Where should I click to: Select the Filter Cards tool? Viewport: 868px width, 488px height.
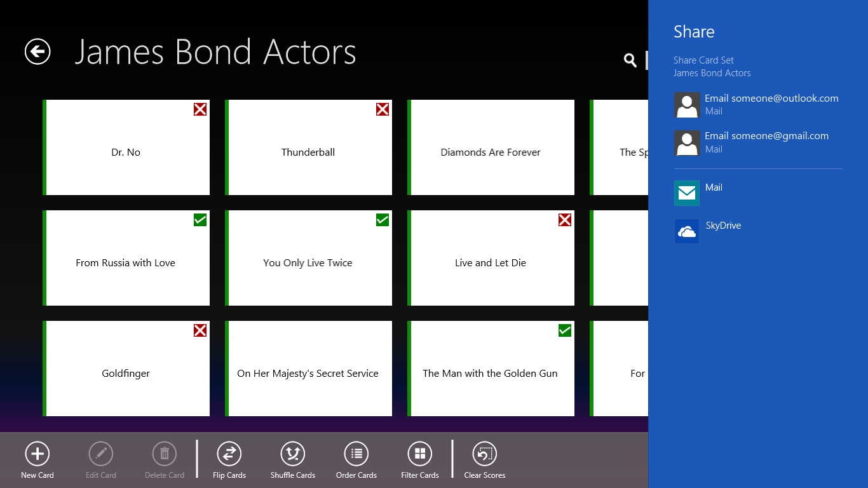pyautogui.click(x=419, y=459)
